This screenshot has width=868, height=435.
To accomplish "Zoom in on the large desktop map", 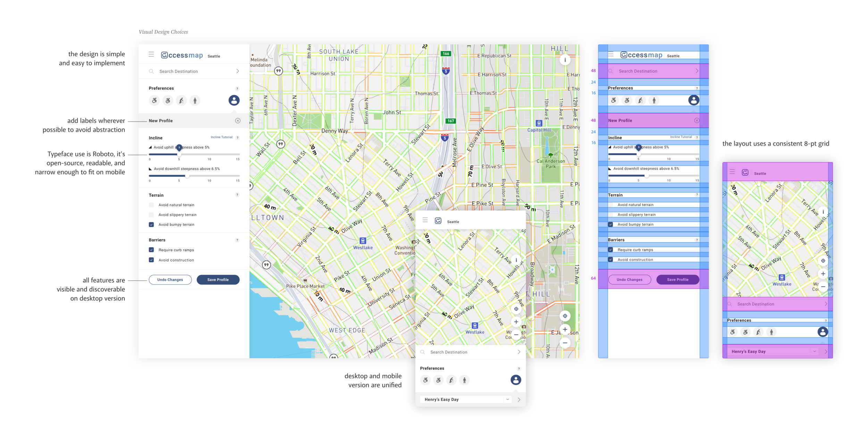I will pyautogui.click(x=565, y=329).
